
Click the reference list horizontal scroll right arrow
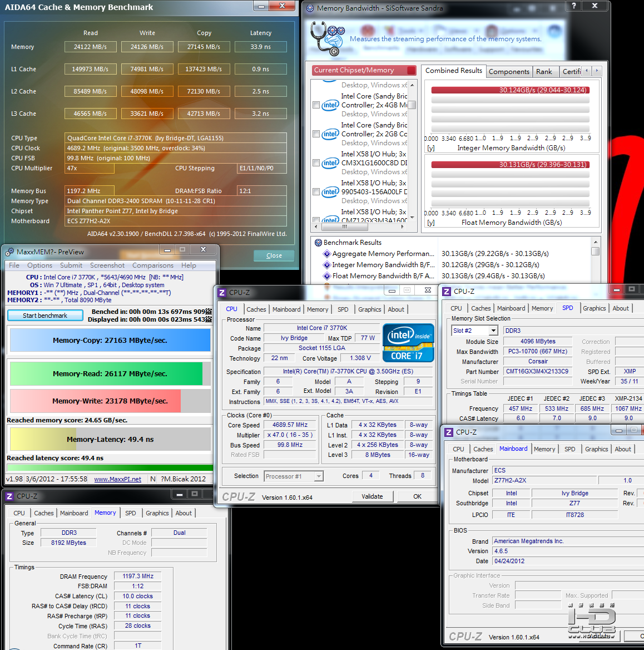click(x=402, y=226)
